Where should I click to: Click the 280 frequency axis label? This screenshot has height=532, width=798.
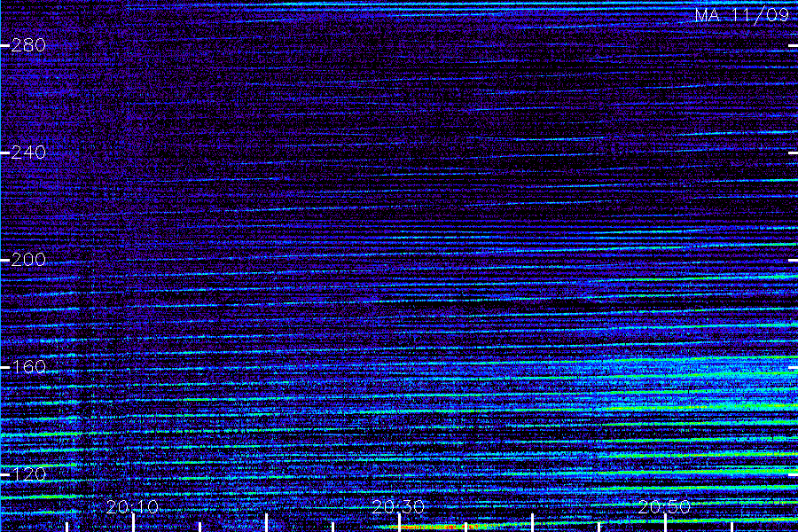[28, 45]
